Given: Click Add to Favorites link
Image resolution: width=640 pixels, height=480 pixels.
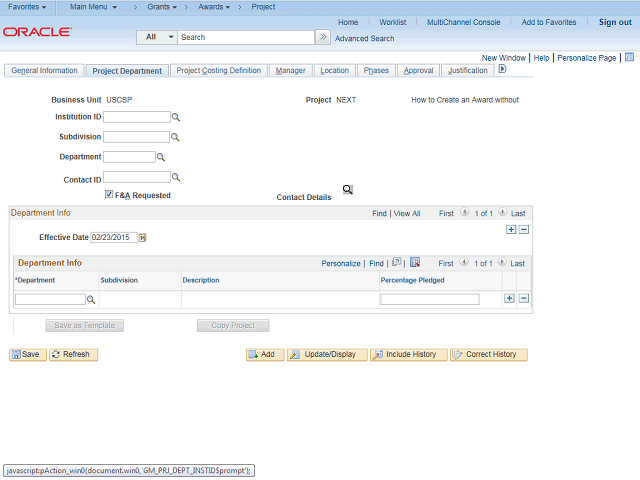Looking at the screenshot, I should click(x=549, y=22).
